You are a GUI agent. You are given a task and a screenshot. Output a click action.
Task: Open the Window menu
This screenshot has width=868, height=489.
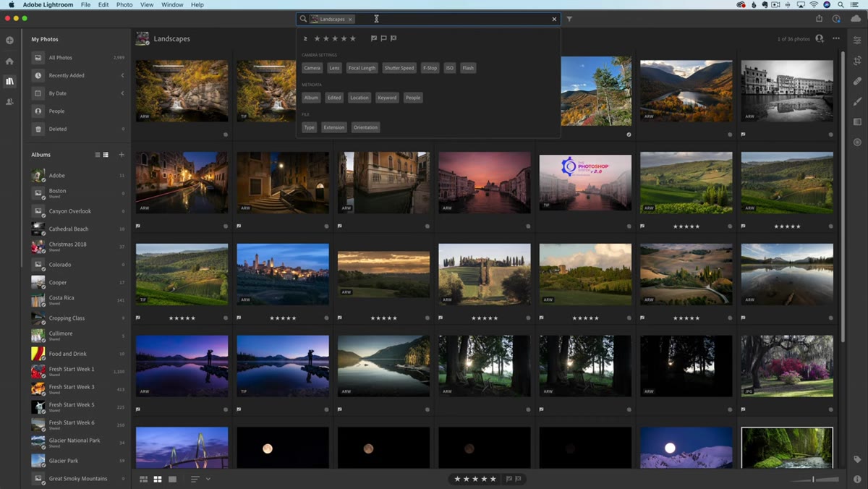click(x=172, y=4)
